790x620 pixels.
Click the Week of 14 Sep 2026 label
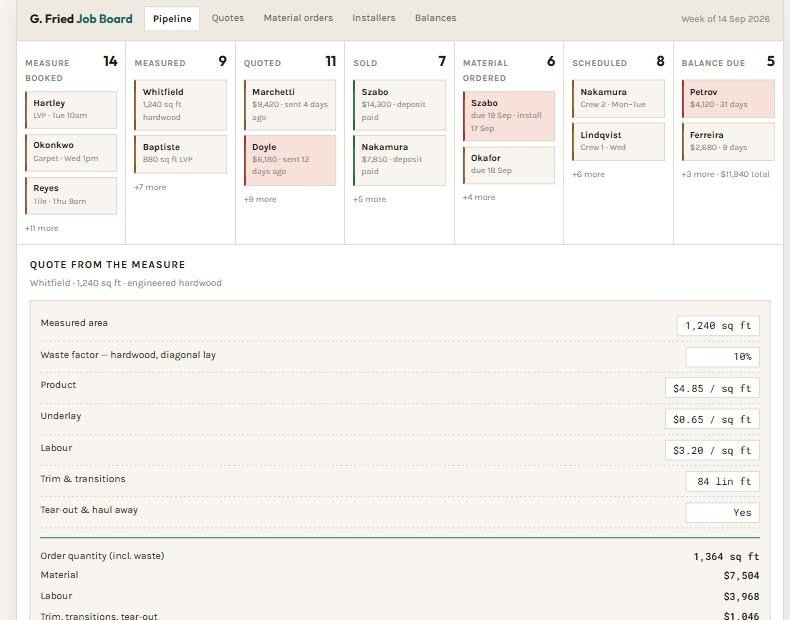725,19
